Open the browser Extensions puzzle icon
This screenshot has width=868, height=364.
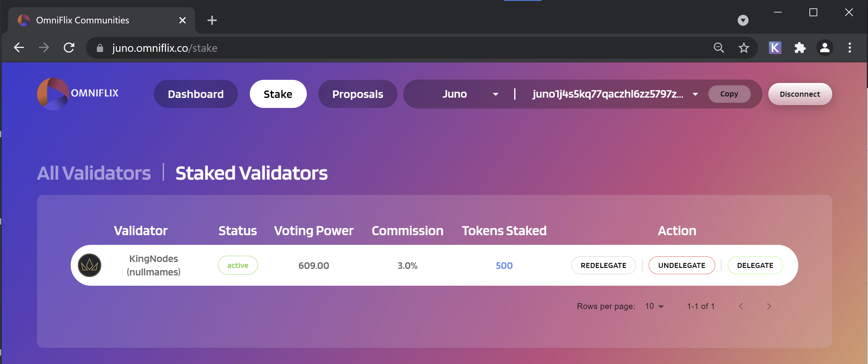point(799,48)
